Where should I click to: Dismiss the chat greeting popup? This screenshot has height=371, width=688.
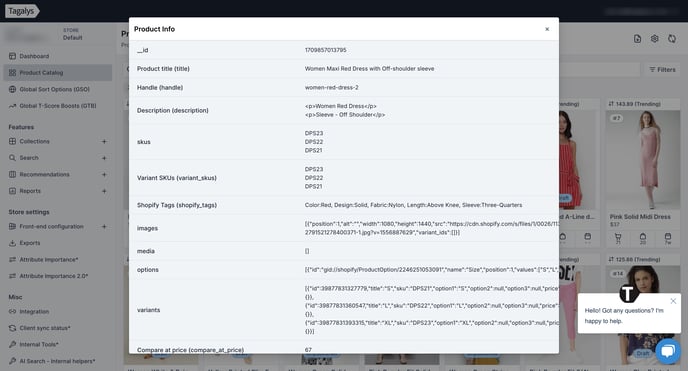[673, 301]
